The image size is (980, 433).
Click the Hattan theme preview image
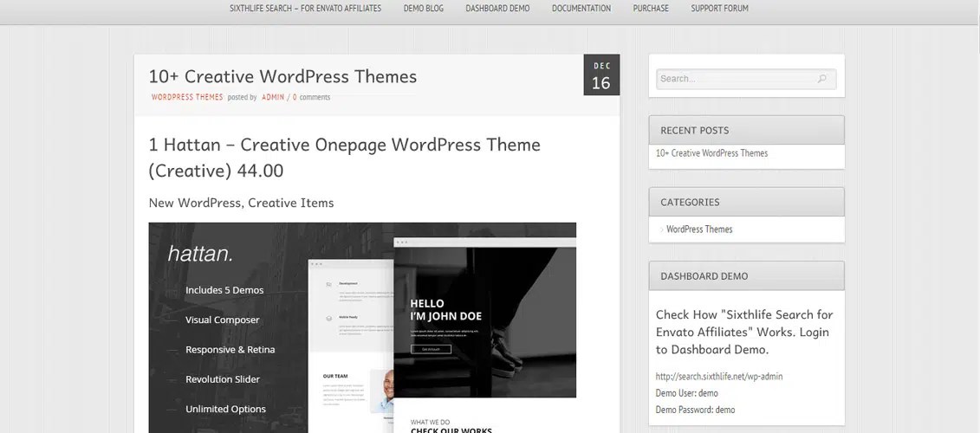point(362,327)
